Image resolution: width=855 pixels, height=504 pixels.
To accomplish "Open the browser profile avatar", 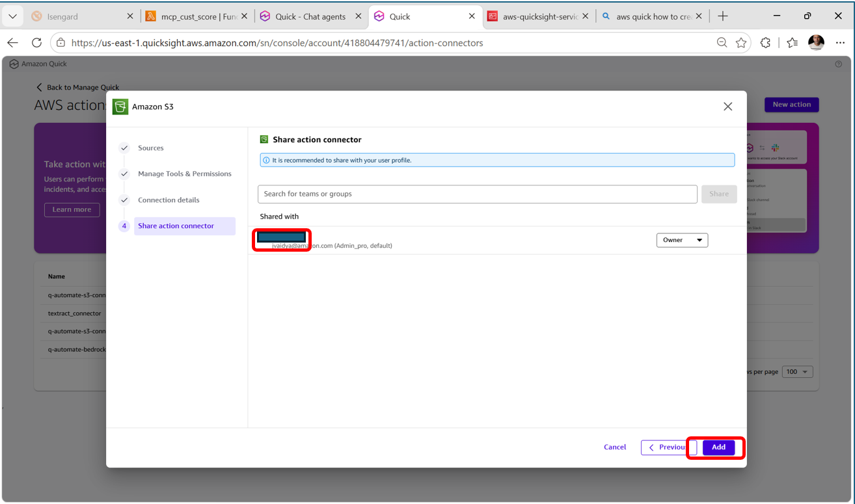I will [x=816, y=43].
